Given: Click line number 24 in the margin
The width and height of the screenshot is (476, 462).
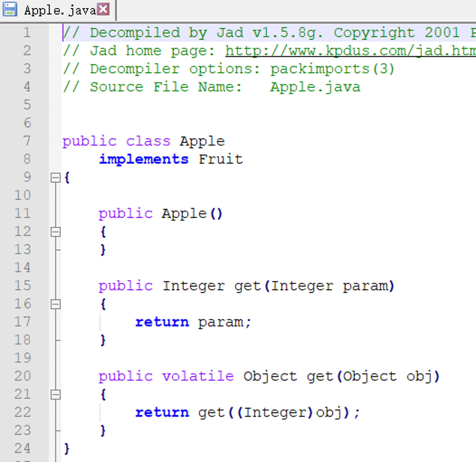Looking at the screenshot, I should point(23,448).
